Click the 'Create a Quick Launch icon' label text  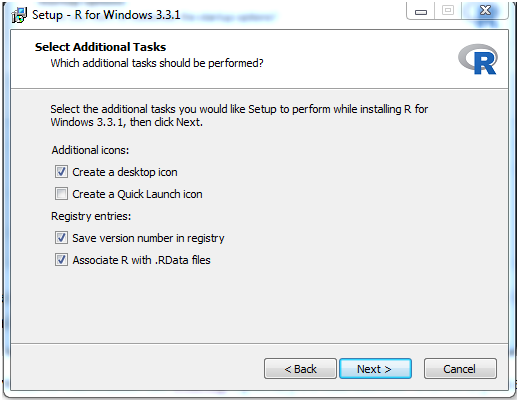pos(137,194)
